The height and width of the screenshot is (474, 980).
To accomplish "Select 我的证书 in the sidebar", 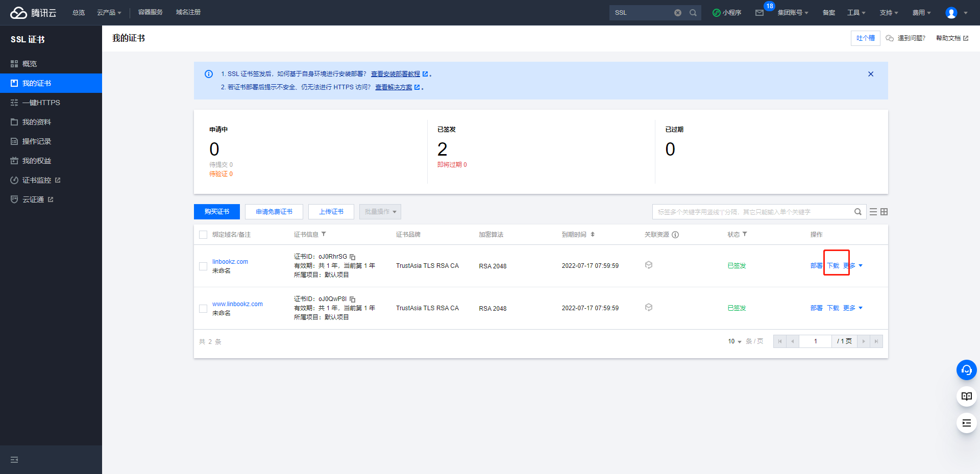I will point(51,83).
